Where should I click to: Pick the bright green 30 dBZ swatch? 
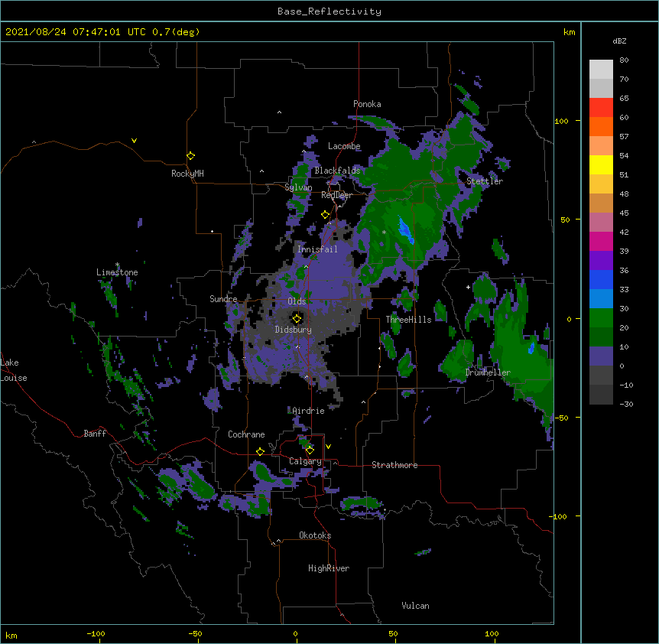pyautogui.click(x=601, y=318)
